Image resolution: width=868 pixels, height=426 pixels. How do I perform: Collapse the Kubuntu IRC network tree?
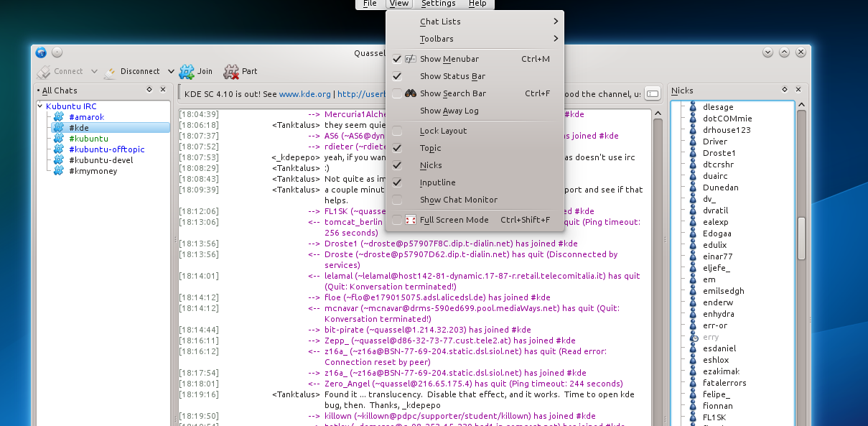41,106
